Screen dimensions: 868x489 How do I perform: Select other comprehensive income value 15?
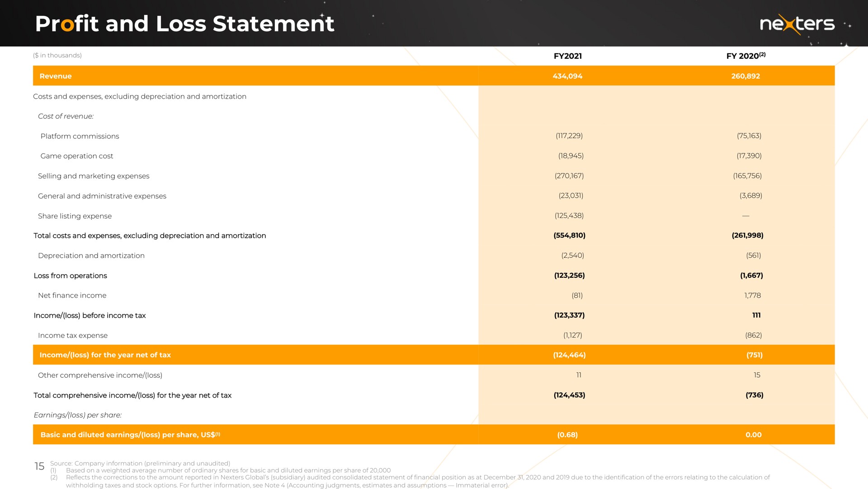[x=757, y=375]
